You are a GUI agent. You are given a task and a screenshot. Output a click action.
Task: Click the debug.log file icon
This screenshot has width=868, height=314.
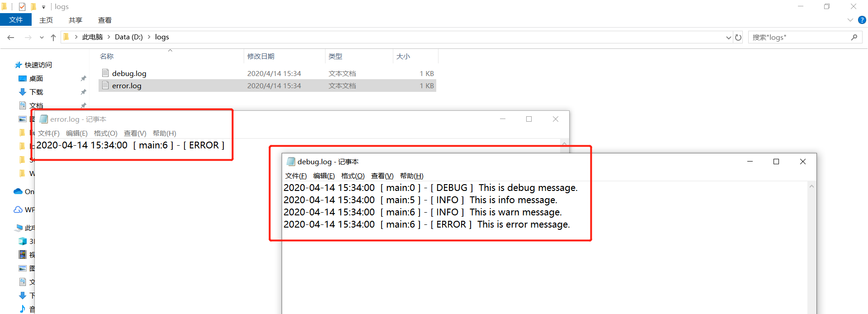(105, 73)
